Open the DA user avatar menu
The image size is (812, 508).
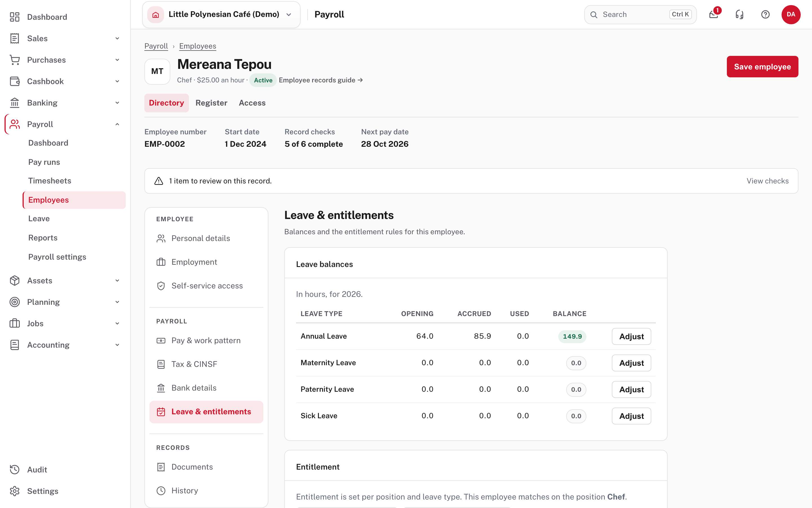(x=791, y=14)
